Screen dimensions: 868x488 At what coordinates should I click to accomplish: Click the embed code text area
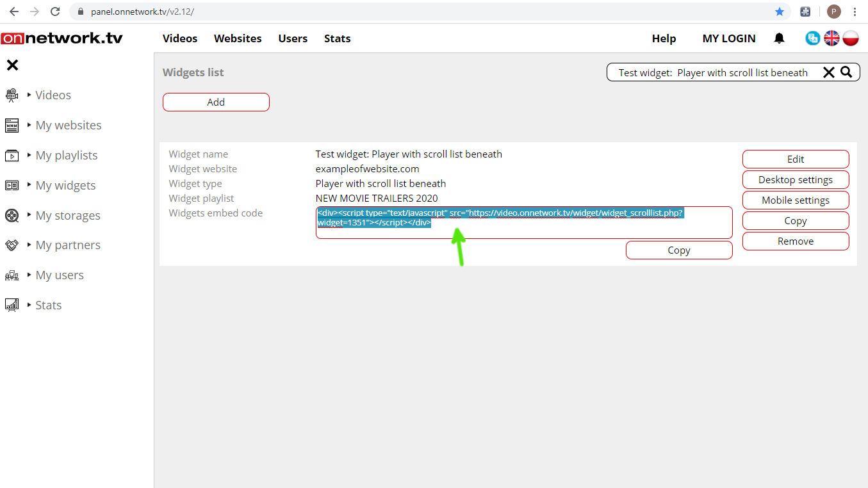(524, 222)
